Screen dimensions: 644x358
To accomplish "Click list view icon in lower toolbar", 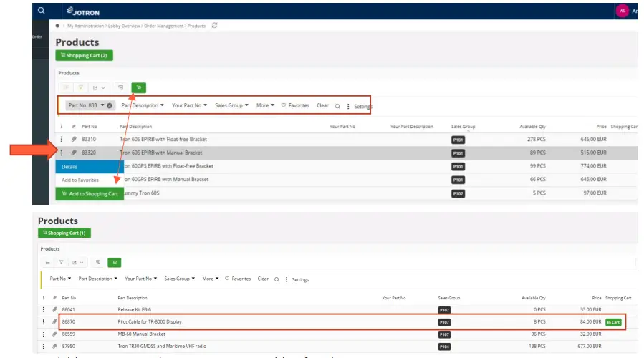I will [x=48, y=262].
